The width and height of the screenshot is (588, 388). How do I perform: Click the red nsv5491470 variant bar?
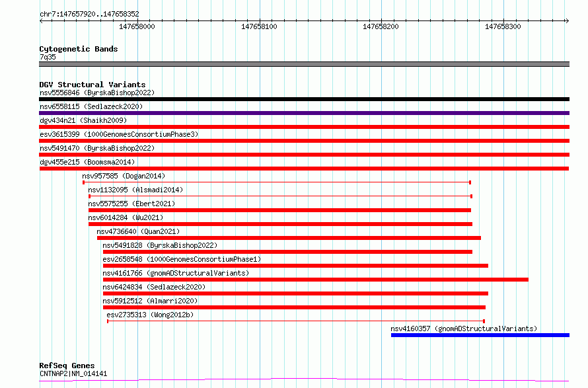pos(304,155)
